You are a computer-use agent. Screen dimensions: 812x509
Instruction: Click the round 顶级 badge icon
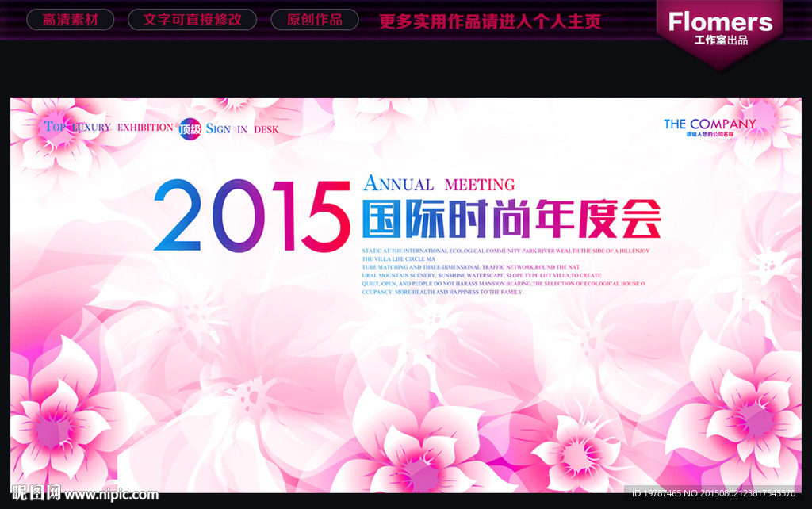click(x=190, y=129)
